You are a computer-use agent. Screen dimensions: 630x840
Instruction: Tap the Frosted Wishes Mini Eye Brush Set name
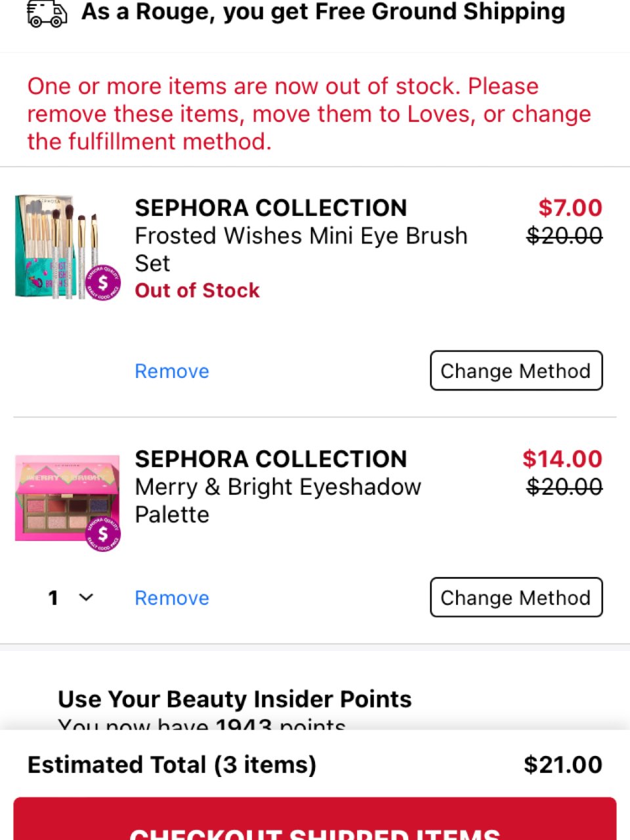coord(301,249)
